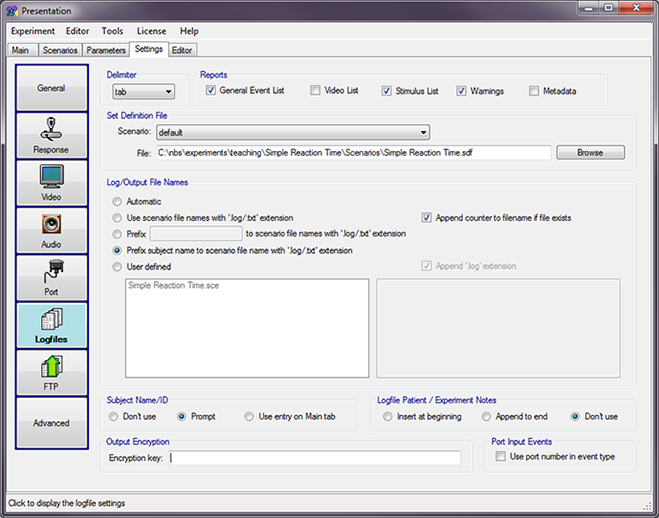The height and width of the screenshot is (518, 659).
Task: Open the Help menu
Action: [189, 31]
